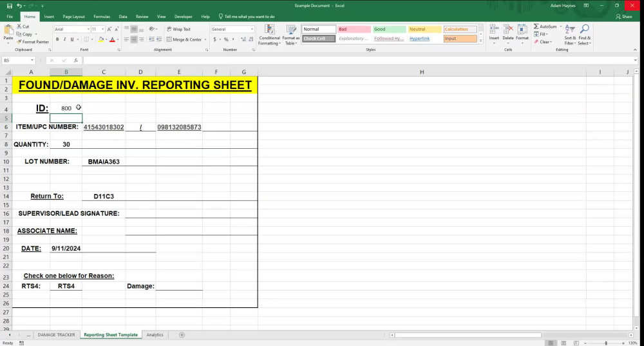Click the Save icon in title bar

[x=10, y=6]
